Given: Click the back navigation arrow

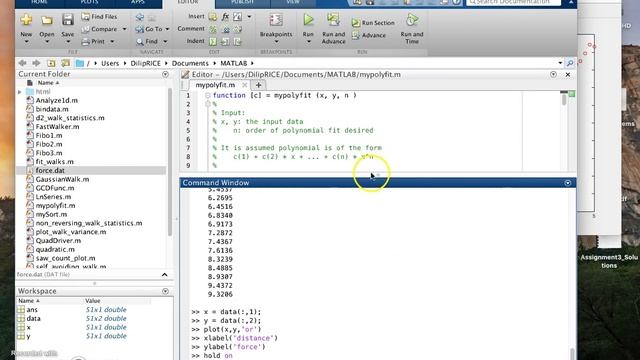Looking at the screenshot, I should [x=22, y=63].
